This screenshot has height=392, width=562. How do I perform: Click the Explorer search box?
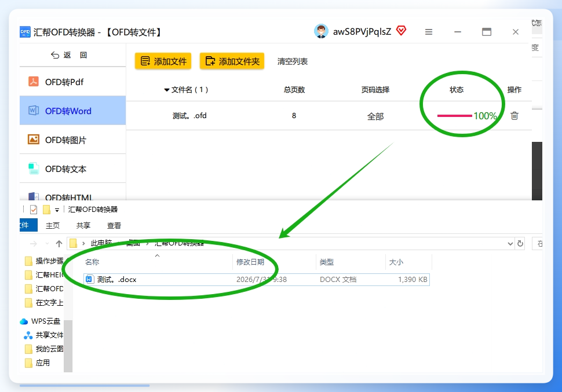tap(537, 244)
